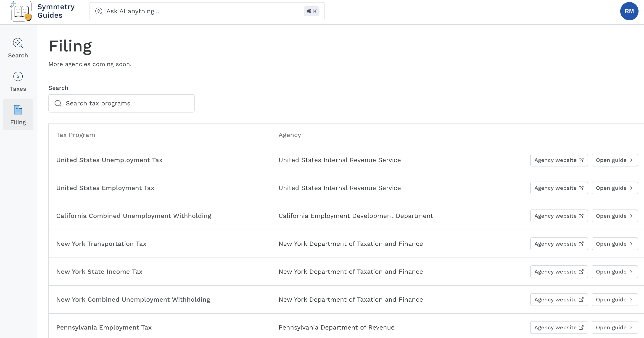Open guide for New York State Income Tax
This screenshot has height=338, width=644.
[x=615, y=272]
